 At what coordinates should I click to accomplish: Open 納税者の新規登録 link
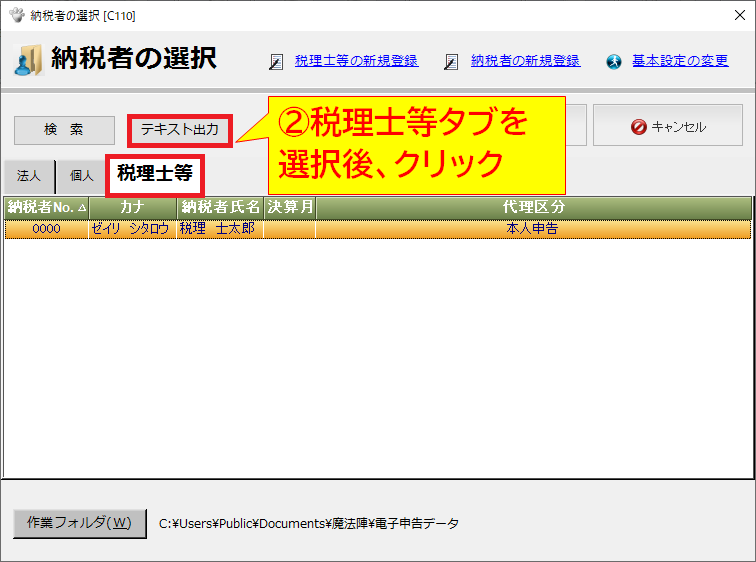526,61
